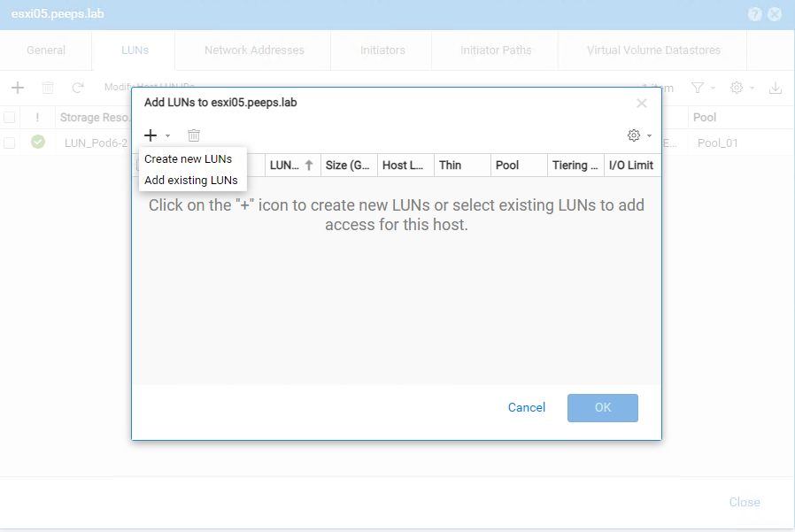Sort by Pool column in dialog
This screenshot has height=532, width=795.
point(519,166)
